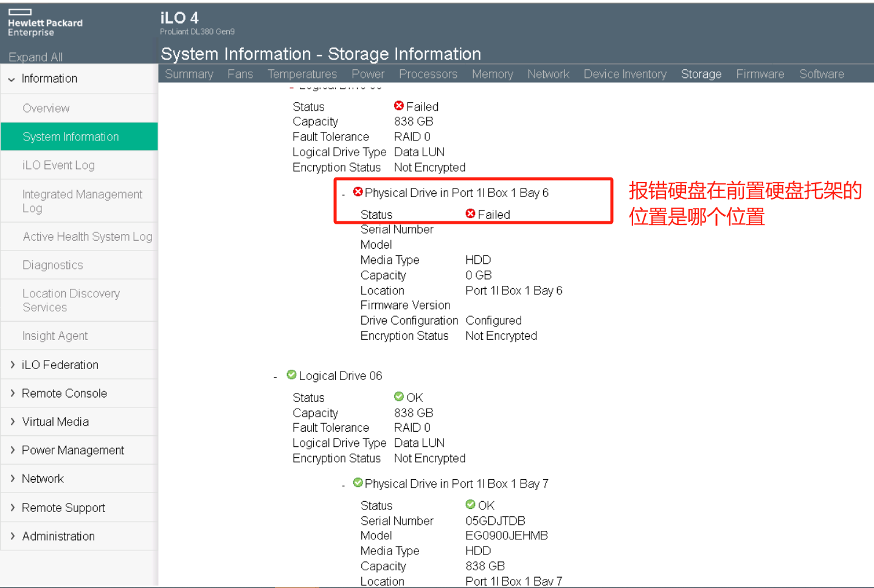
Task: Switch to the Firmware tab
Action: (x=760, y=74)
